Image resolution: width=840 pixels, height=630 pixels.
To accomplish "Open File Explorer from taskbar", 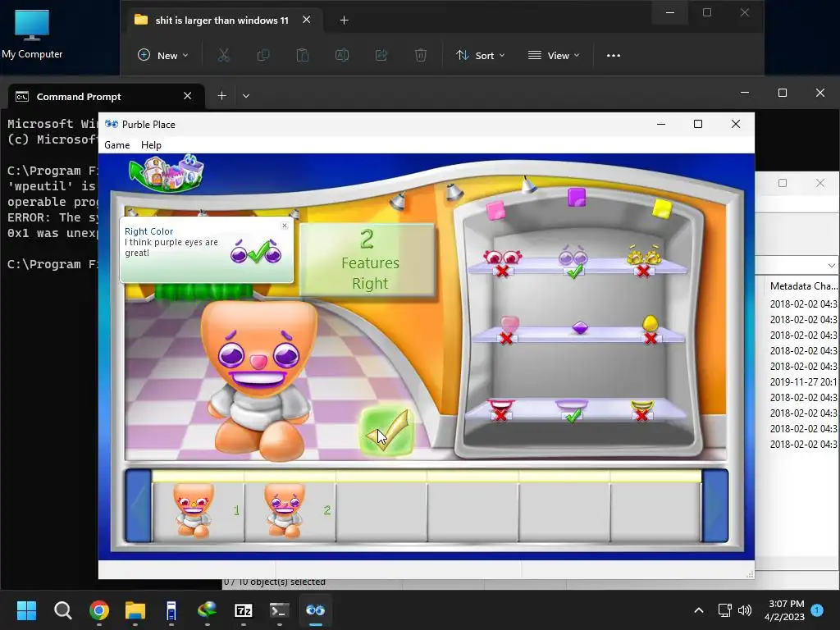I will 135,610.
